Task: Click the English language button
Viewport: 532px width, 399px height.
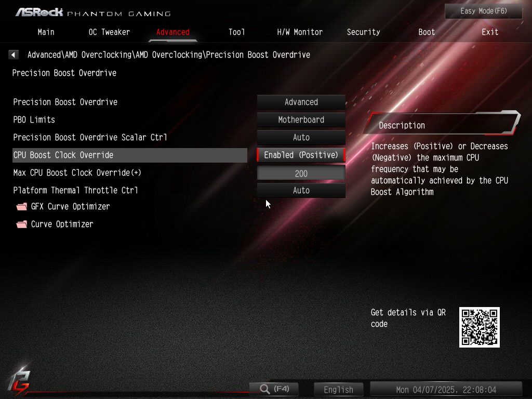Action: [338, 390]
